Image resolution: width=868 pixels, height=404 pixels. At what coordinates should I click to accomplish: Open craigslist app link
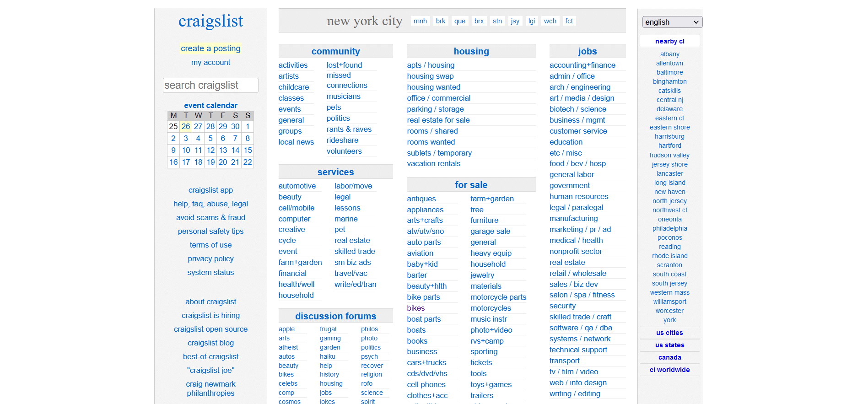click(x=210, y=190)
